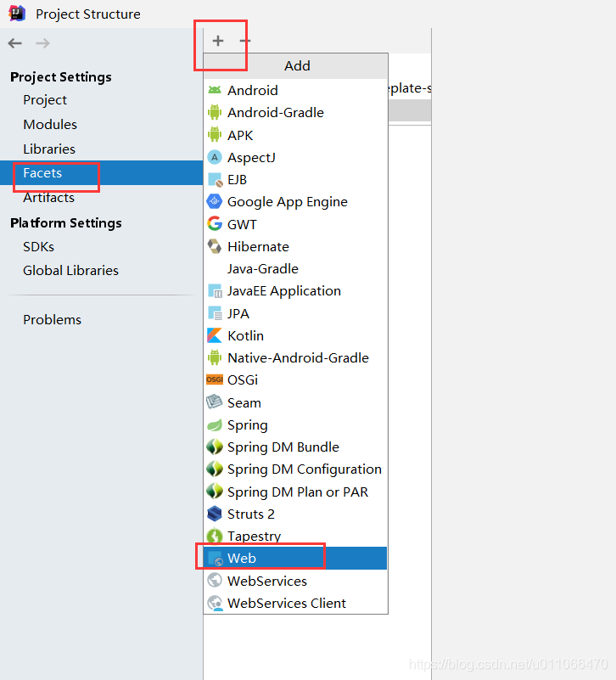Image resolution: width=616 pixels, height=680 pixels.
Task: Click the GWT Google logo icon
Action: [x=215, y=224]
